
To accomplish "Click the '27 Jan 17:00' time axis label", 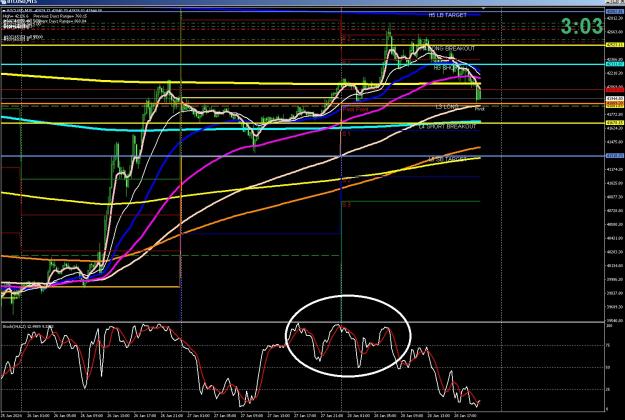I will 305,415.
